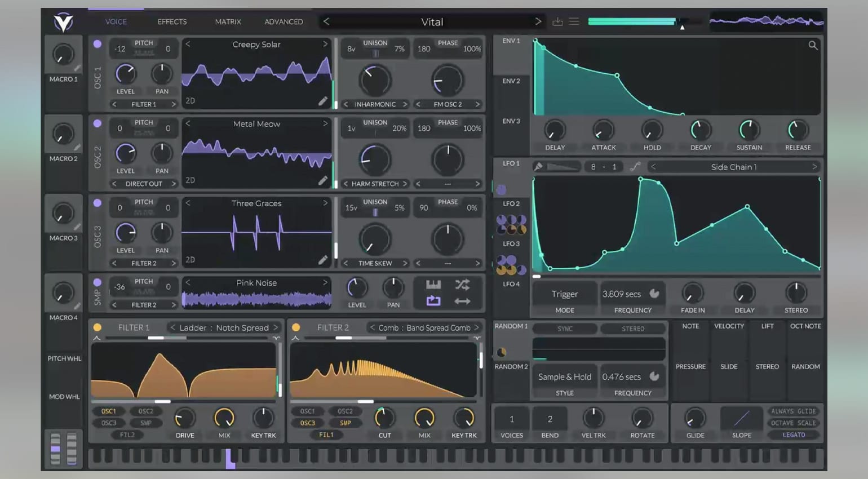Select the ENV 2 tab
Image resolution: width=868 pixels, height=479 pixels.
511,81
